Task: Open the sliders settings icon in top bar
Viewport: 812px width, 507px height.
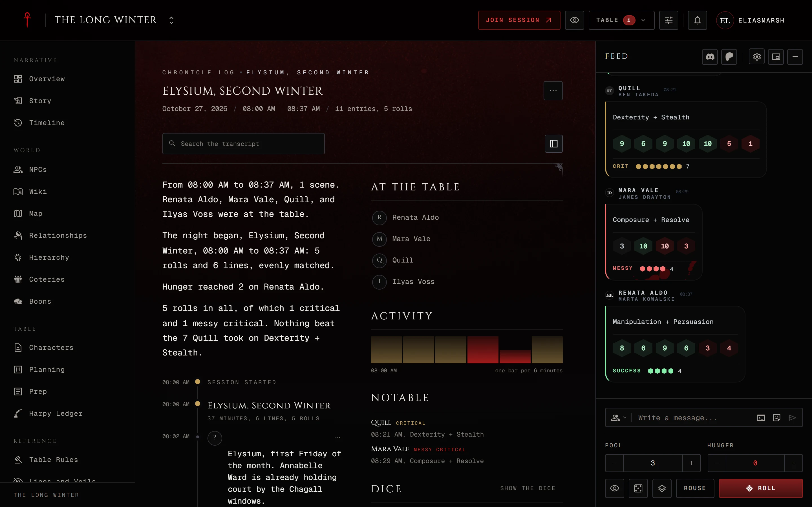Action: pos(668,20)
